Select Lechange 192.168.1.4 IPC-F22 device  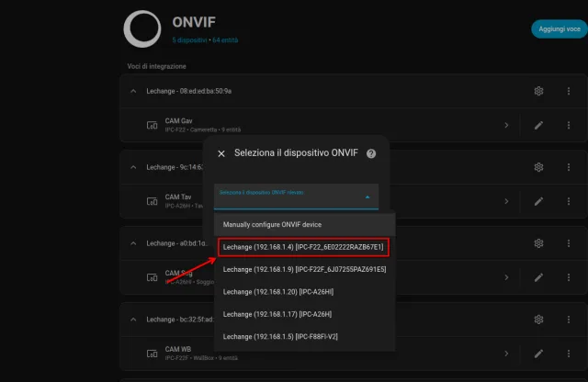304,247
